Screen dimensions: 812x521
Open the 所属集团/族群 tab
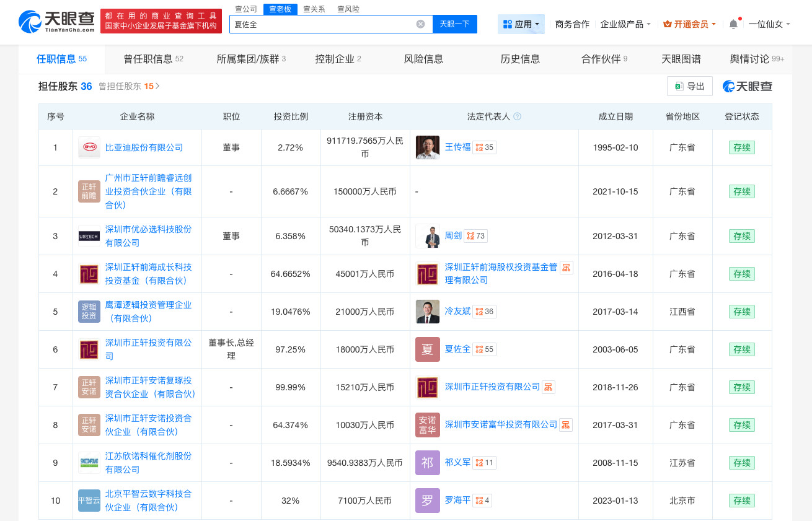coord(251,59)
